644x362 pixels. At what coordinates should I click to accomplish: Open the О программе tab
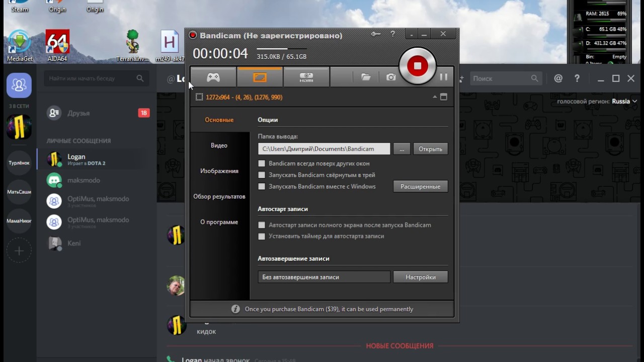click(219, 222)
